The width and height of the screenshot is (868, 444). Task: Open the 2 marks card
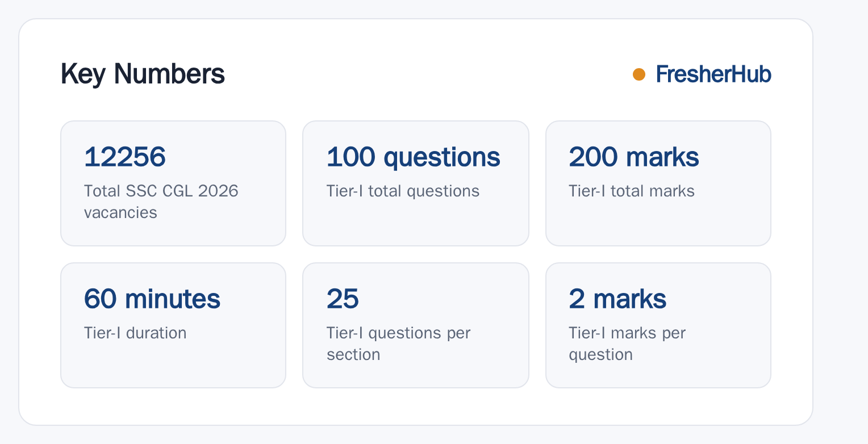tap(658, 325)
